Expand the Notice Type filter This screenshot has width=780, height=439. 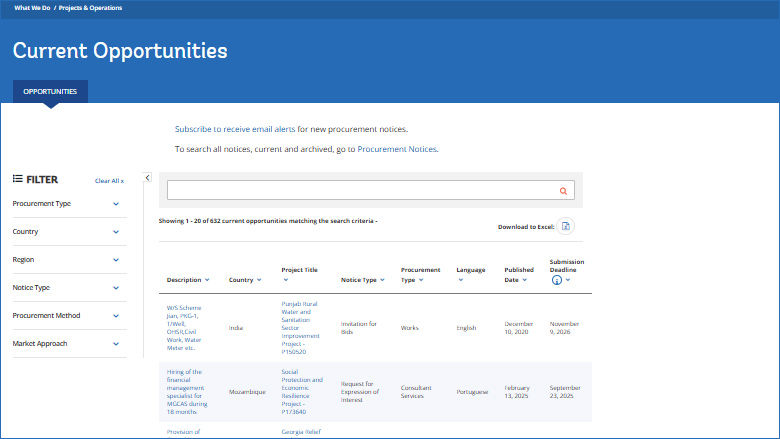(116, 288)
